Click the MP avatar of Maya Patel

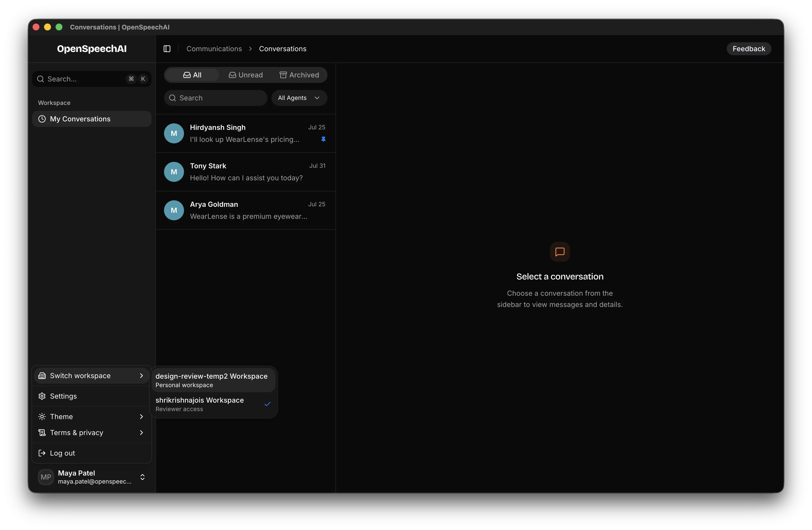coord(46,477)
